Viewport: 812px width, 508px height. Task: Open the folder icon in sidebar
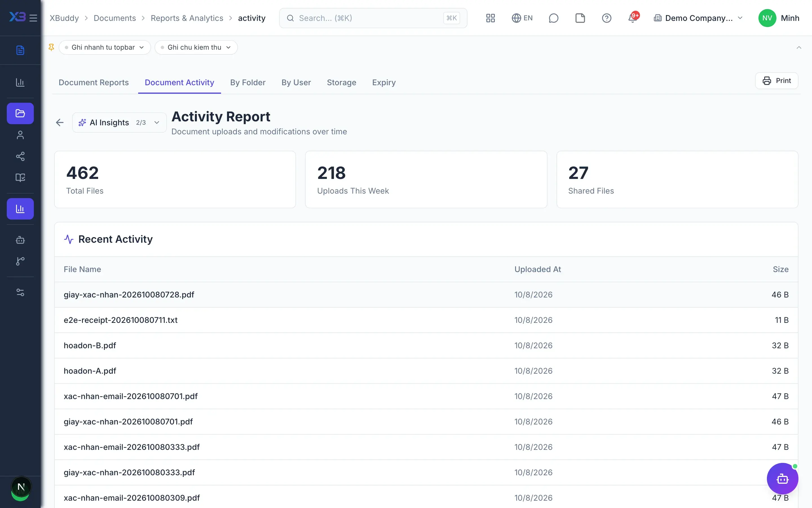[20, 113]
